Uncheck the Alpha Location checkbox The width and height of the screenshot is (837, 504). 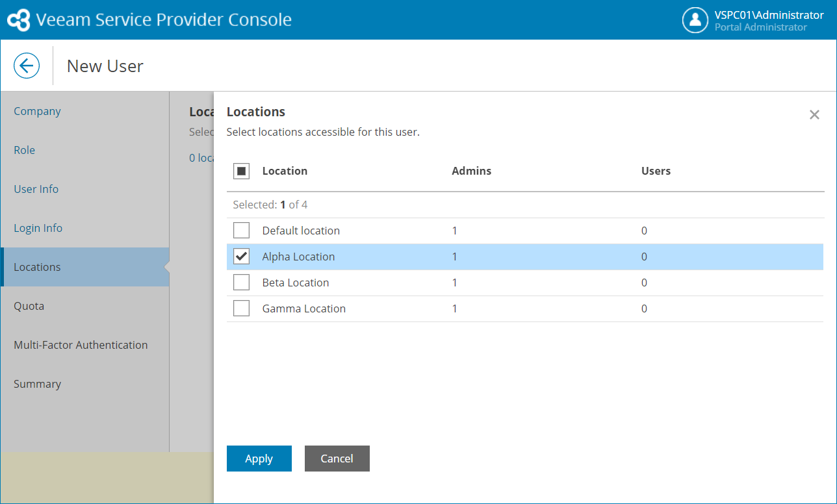pyautogui.click(x=241, y=257)
